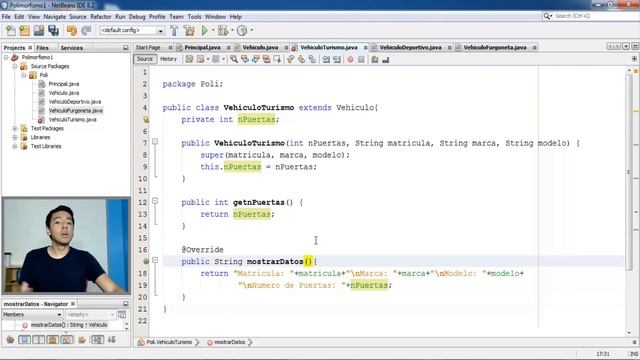Image resolution: width=640 pixels, height=360 pixels.
Task: Expand the Test Packages node
Action: tap(15, 129)
